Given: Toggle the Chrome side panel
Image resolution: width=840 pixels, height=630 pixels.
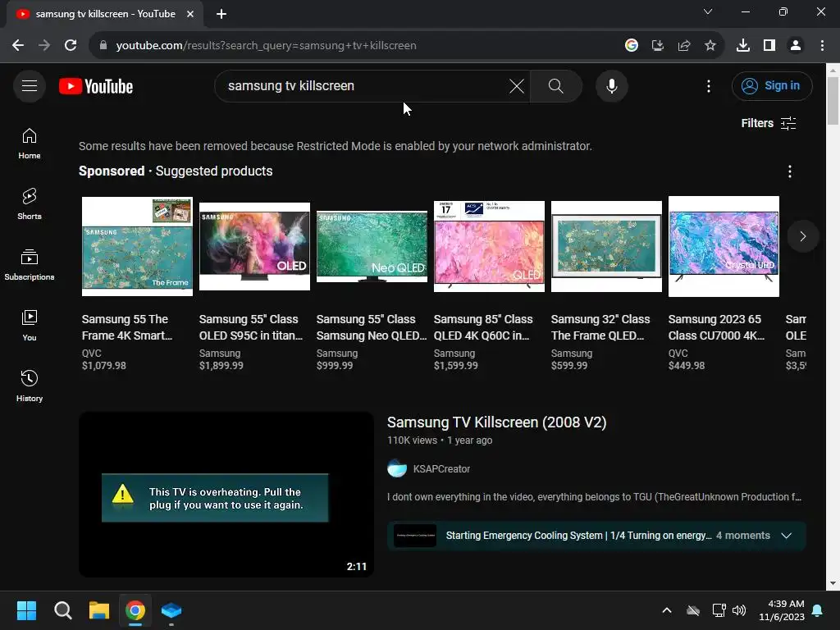Looking at the screenshot, I should pyautogui.click(x=769, y=46).
